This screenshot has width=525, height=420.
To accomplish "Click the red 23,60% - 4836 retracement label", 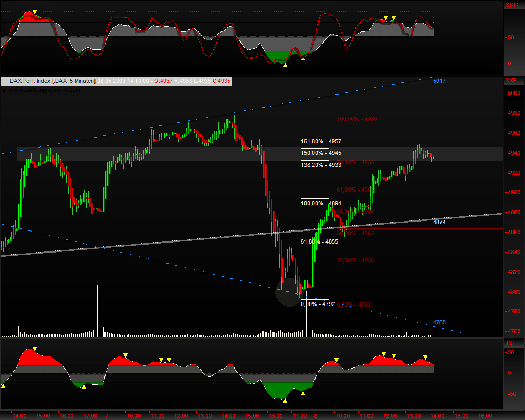I will click(355, 260).
